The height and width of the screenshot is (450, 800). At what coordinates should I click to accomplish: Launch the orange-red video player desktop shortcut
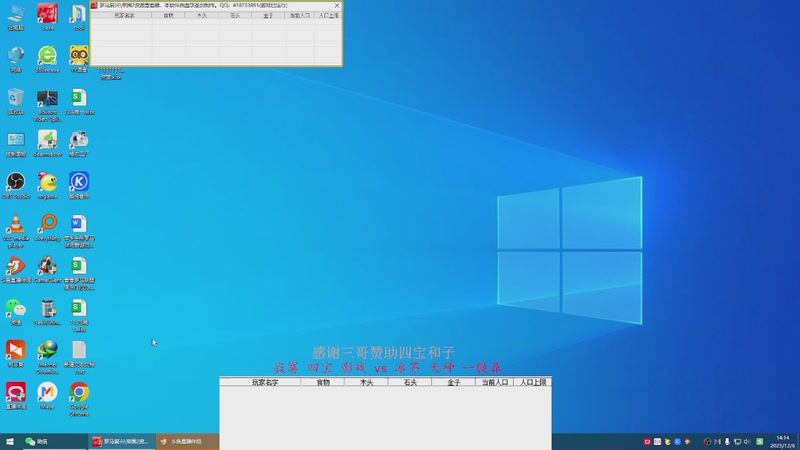[x=16, y=354]
